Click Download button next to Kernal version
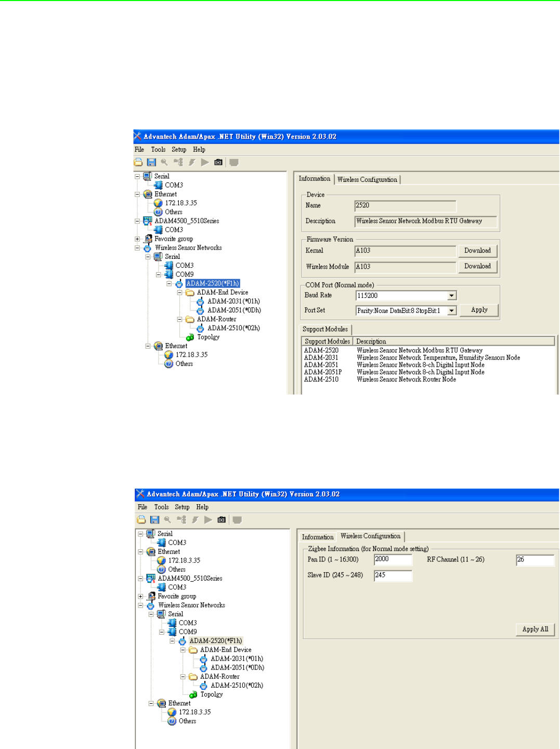 pos(477,251)
